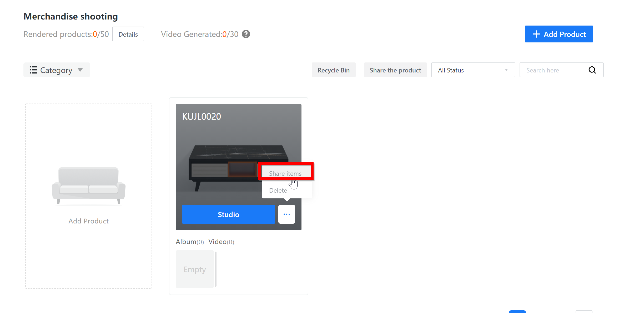Click the Add Product label under sofa

88,221
